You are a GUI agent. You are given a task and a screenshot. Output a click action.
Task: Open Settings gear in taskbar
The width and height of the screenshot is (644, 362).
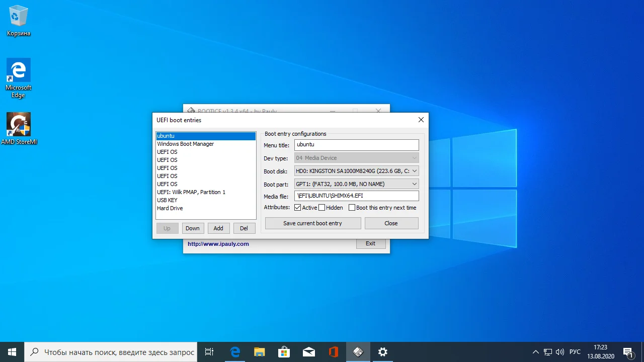point(383,352)
